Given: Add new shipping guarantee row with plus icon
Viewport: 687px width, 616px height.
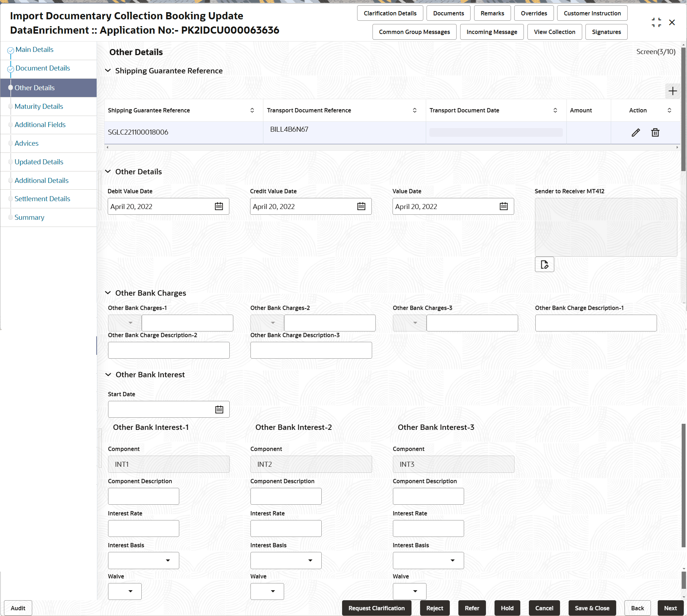Looking at the screenshot, I should tap(672, 91).
